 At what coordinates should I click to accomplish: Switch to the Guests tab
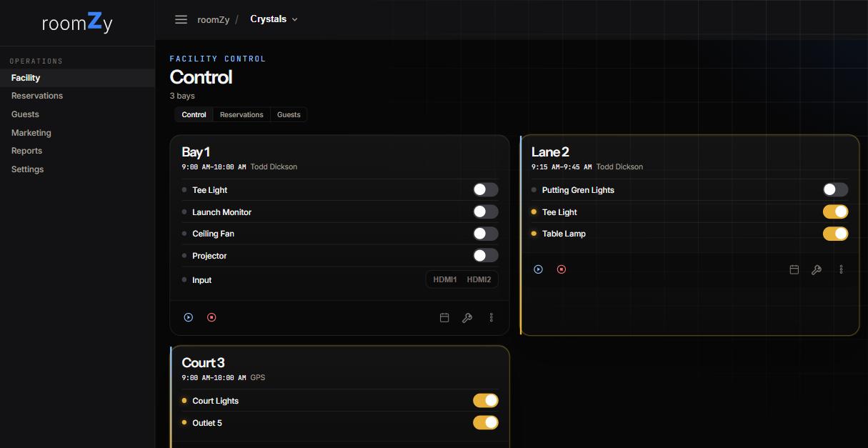289,114
